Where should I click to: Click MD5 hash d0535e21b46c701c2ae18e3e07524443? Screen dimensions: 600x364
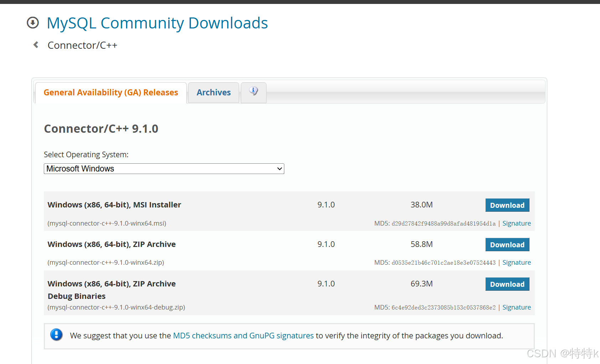click(x=444, y=263)
